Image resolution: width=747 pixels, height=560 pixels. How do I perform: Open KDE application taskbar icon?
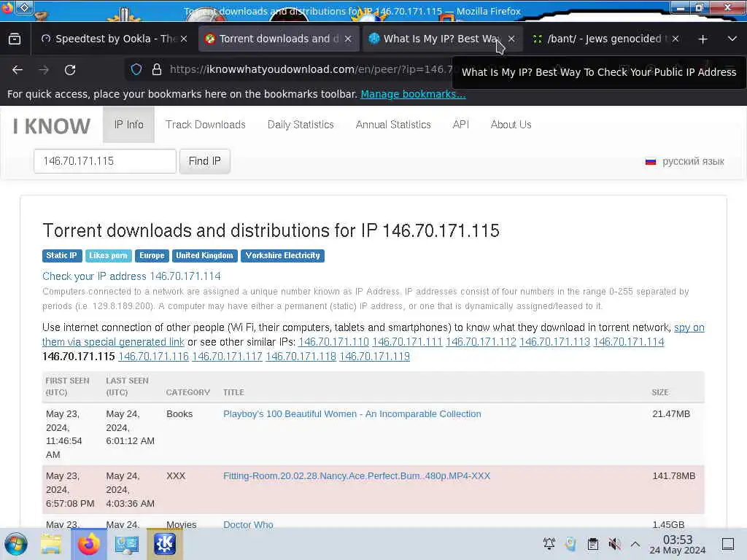(164, 544)
